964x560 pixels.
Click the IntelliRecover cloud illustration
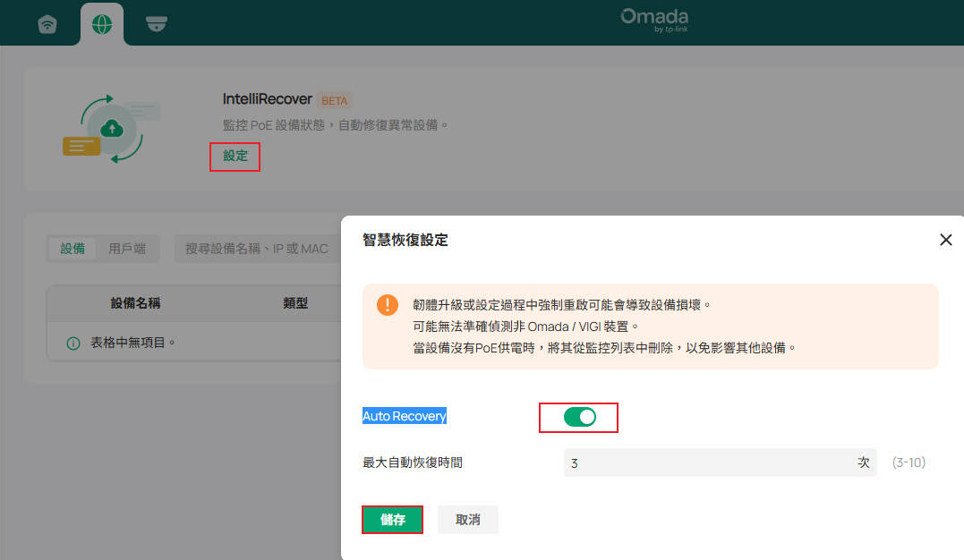point(112,130)
